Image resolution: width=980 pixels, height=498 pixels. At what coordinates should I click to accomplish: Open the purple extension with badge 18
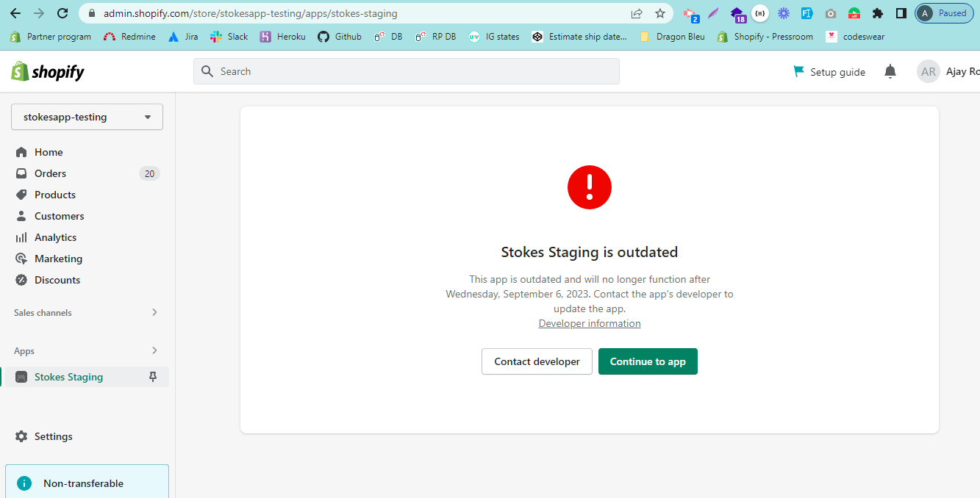[x=737, y=14]
